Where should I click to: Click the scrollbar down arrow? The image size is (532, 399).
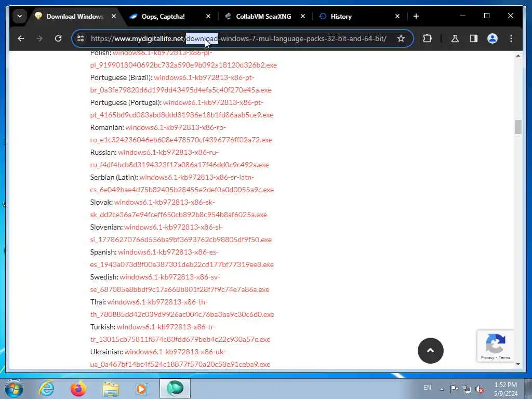click(x=518, y=364)
